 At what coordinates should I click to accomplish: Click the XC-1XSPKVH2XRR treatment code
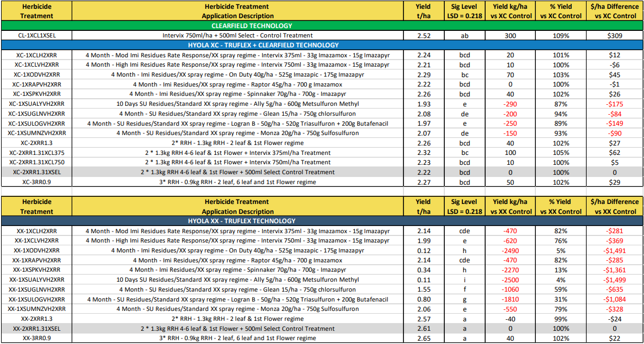(36, 94)
